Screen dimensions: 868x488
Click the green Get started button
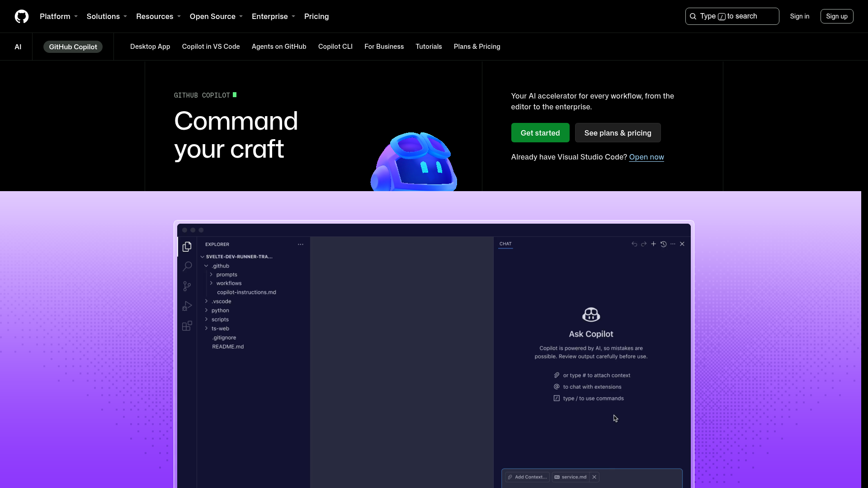[x=540, y=133]
